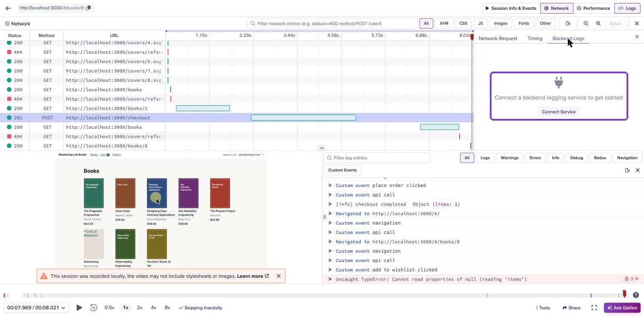
Task: Open the Performance tab
Action: 593,8
